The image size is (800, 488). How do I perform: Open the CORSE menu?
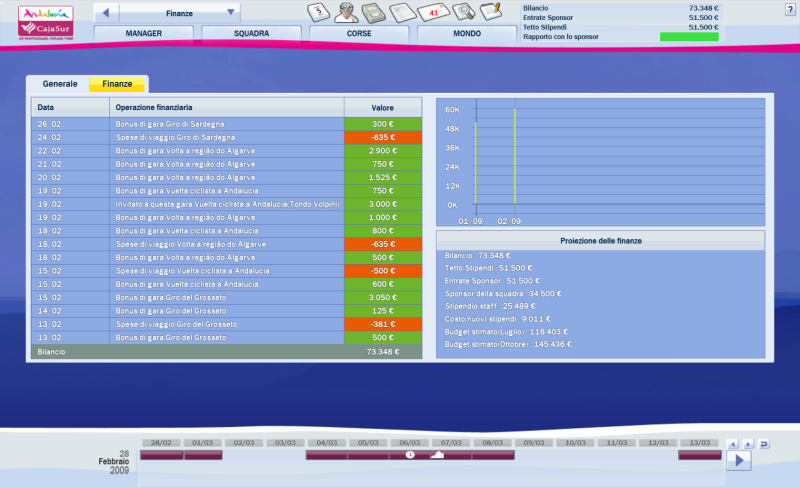[x=359, y=33]
